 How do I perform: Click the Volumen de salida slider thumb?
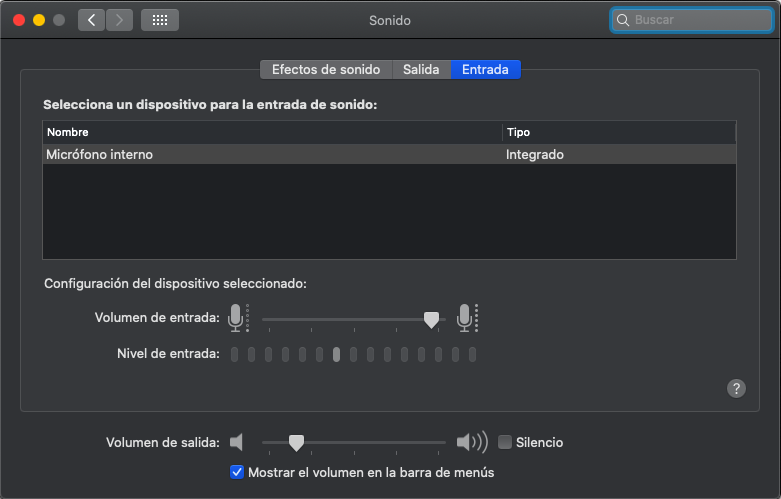click(296, 442)
